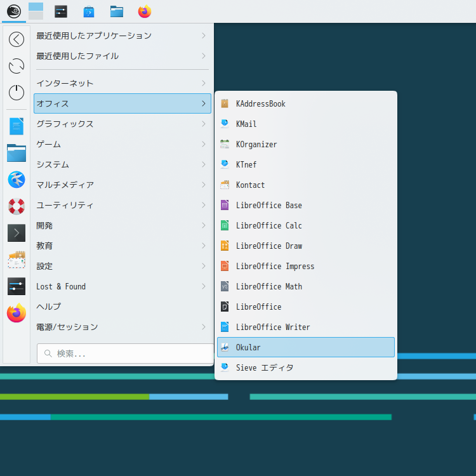Click the Okular document viewer icon
Viewport: 476px width, 476px height.
tap(225, 347)
